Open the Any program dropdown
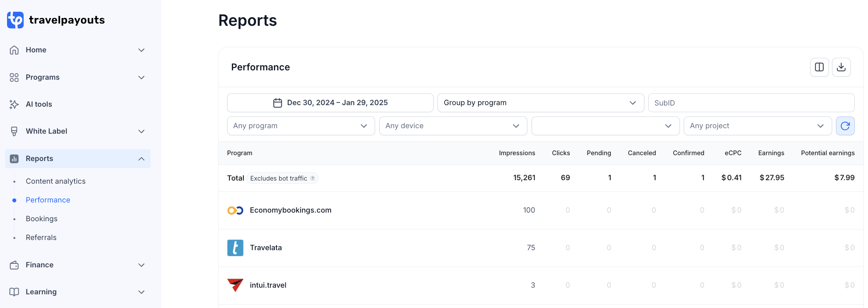This screenshot has height=308, width=868. pos(301,126)
